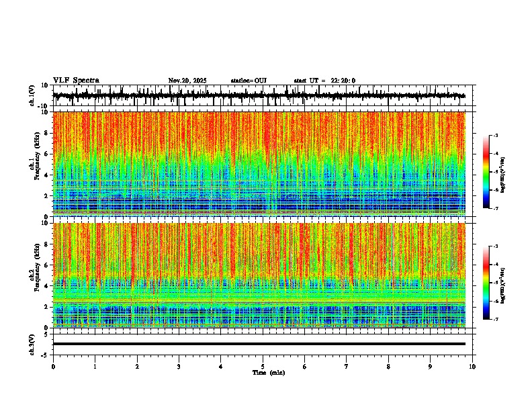The height and width of the screenshot is (411, 532).
Task: Click the ch.1 voltage waveform trace
Action: click(x=259, y=95)
